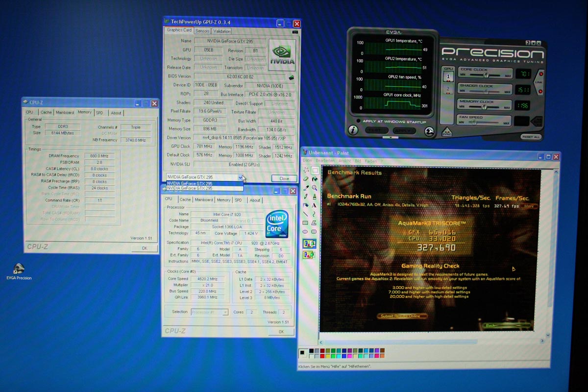Adjust the Shader Clock slider handle
This screenshot has width=588, height=392.
coord(486,91)
